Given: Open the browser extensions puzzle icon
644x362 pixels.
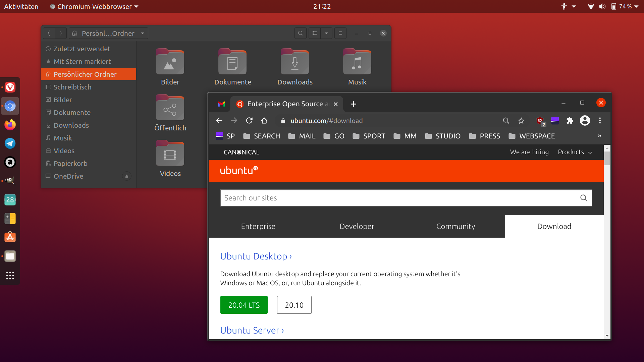Looking at the screenshot, I should 570,121.
